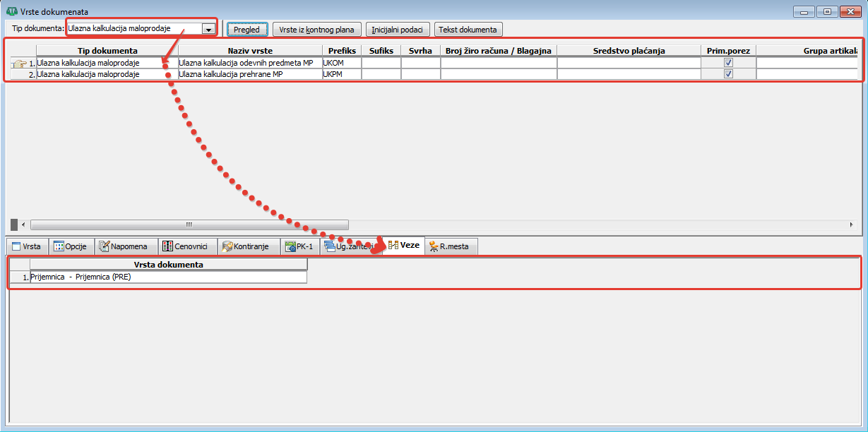Screen dimensions: 868x432
Task: Click the Broj žiro računa / Blagajna header
Action: click(x=499, y=51)
